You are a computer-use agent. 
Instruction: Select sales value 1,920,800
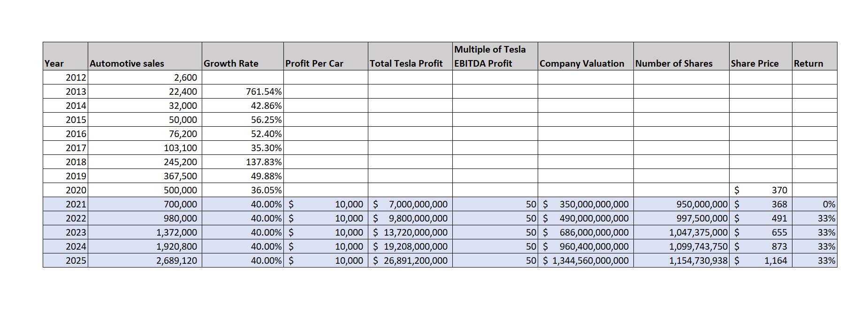click(x=145, y=246)
